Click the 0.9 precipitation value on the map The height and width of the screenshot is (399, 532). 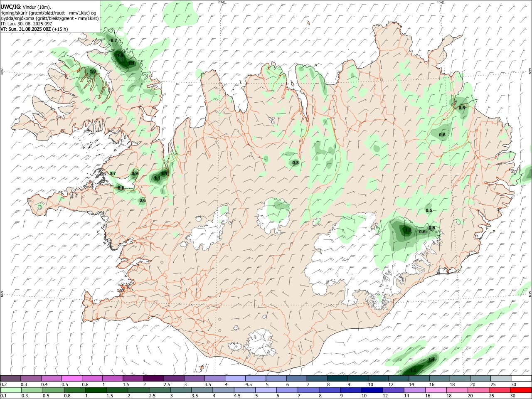coord(135,173)
